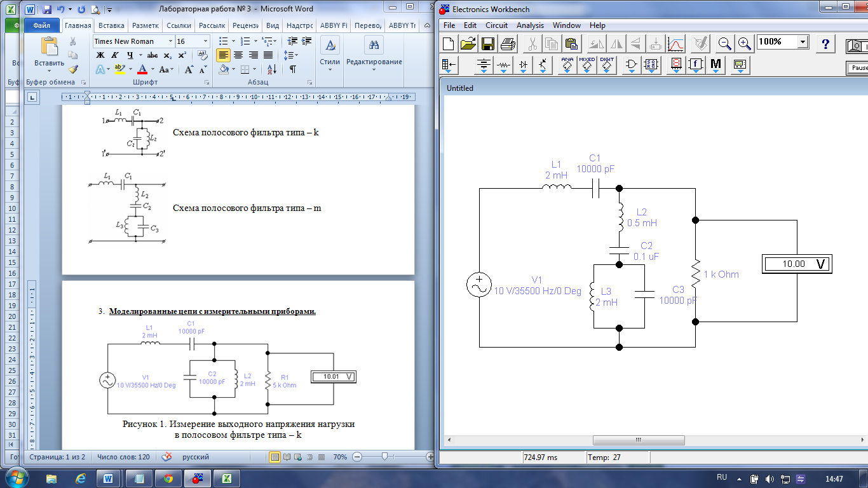Viewport: 868px width, 488px height.
Task: Clear formatting in Word Font group
Action: pyautogui.click(x=203, y=55)
